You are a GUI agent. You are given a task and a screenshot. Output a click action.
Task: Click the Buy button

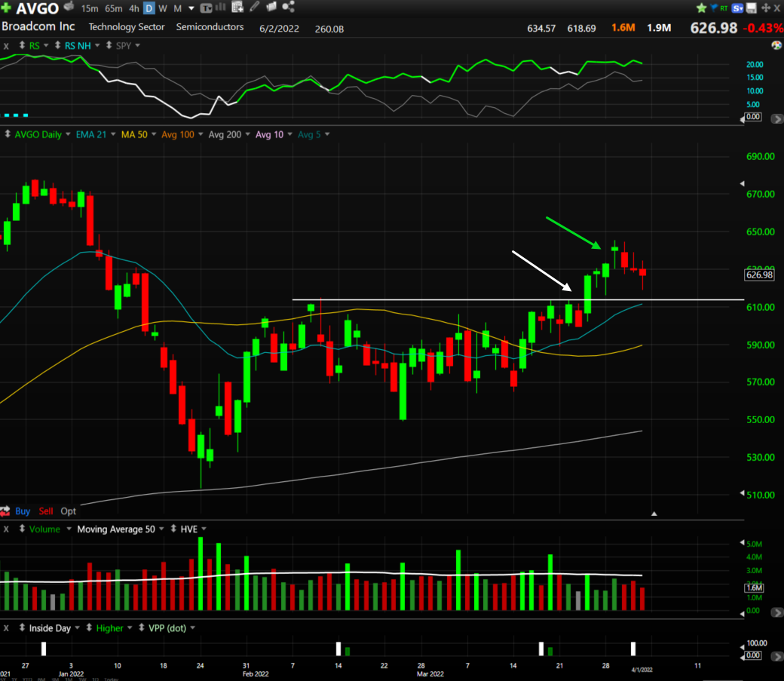(23, 511)
